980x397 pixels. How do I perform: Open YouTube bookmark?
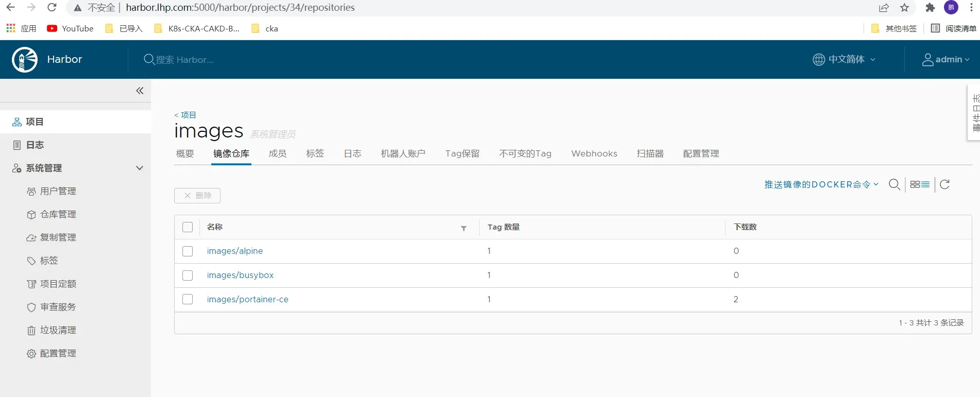tap(70, 28)
